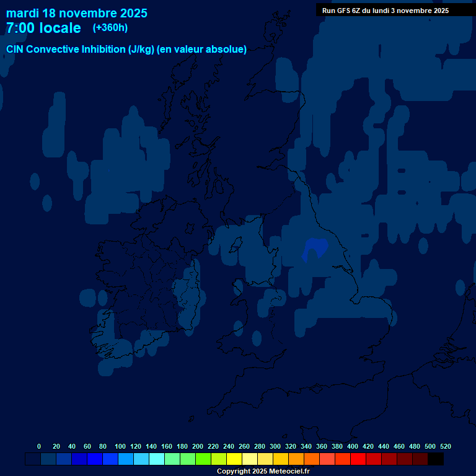Click the legend value label 520
This screenshot has width=476, height=476.
445,446
